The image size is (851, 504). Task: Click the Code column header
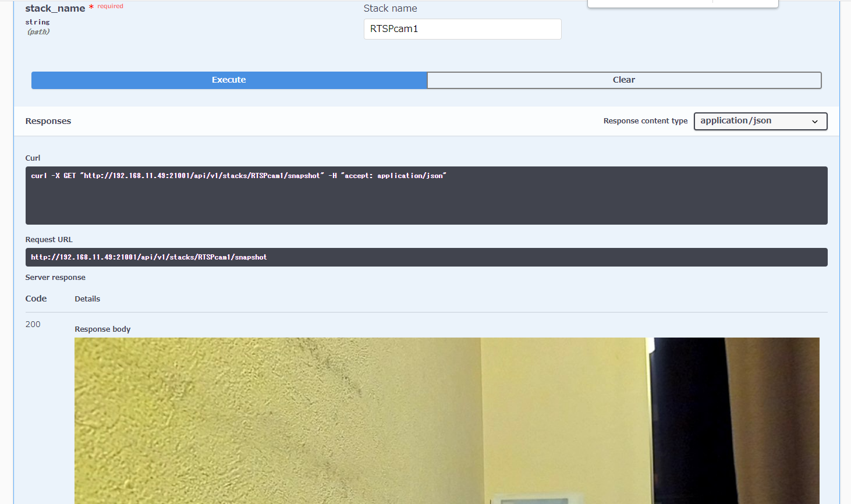click(36, 299)
